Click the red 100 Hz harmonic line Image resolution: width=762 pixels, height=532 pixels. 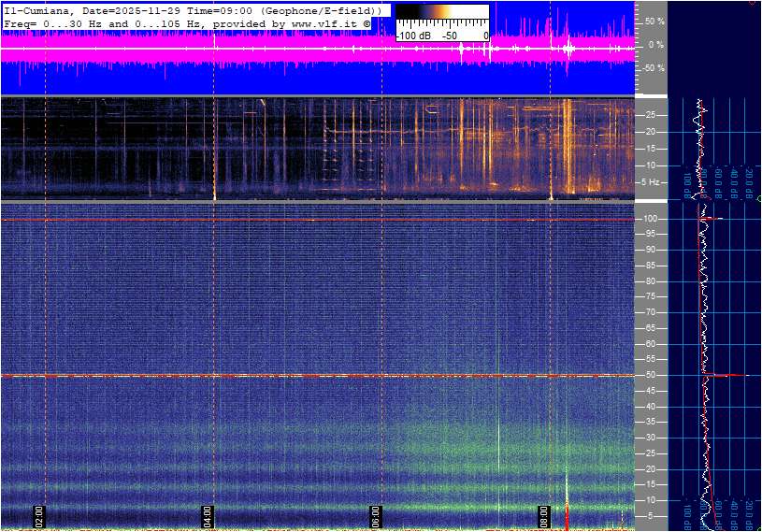click(x=280, y=220)
